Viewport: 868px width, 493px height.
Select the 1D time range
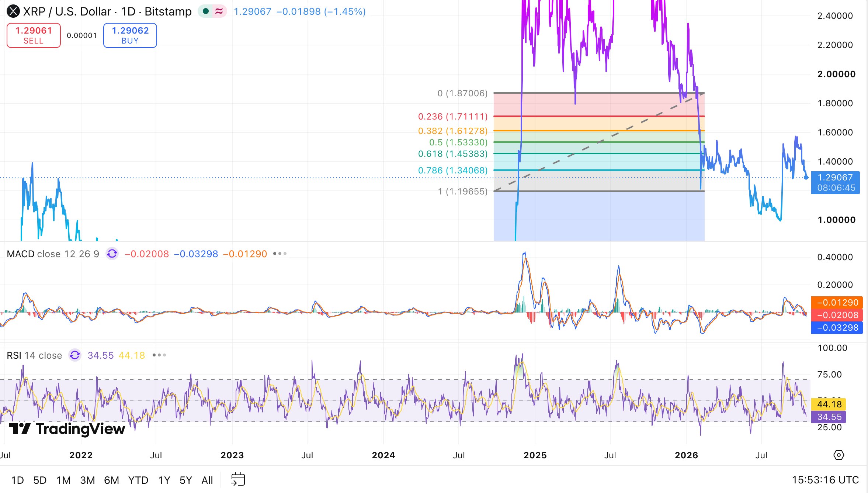tap(17, 480)
